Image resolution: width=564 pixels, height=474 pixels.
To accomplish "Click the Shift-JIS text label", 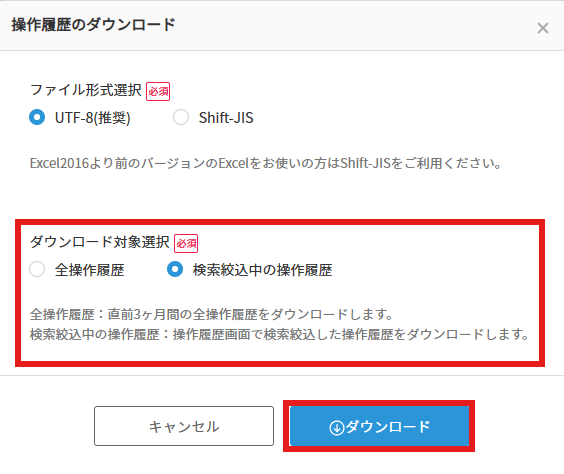I will click(x=226, y=118).
